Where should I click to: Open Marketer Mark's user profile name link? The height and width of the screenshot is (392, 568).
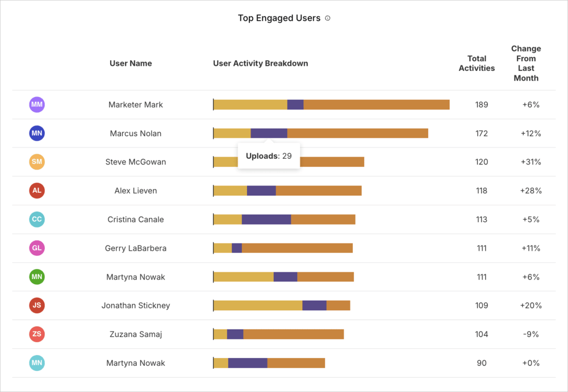[135, 104]
